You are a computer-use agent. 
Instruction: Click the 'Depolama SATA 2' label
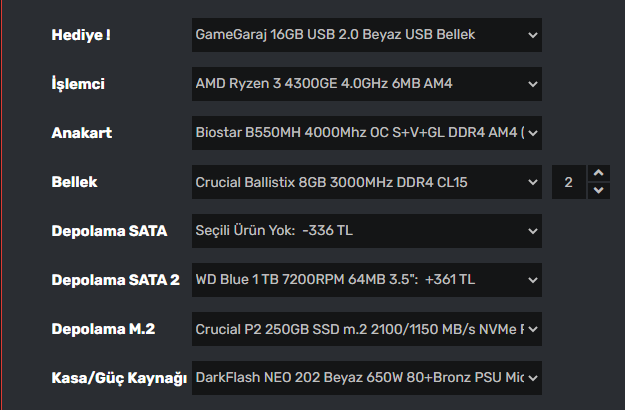pos(115,280)
